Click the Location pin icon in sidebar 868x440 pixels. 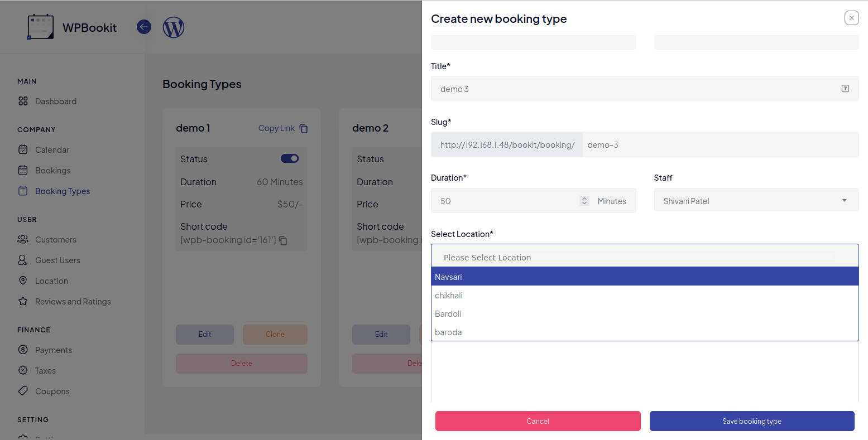click(x=23, y=281)
